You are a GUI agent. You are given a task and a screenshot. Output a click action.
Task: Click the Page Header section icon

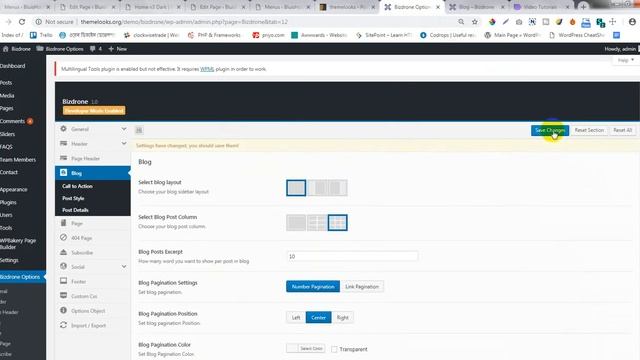click(x=63, y=158)
